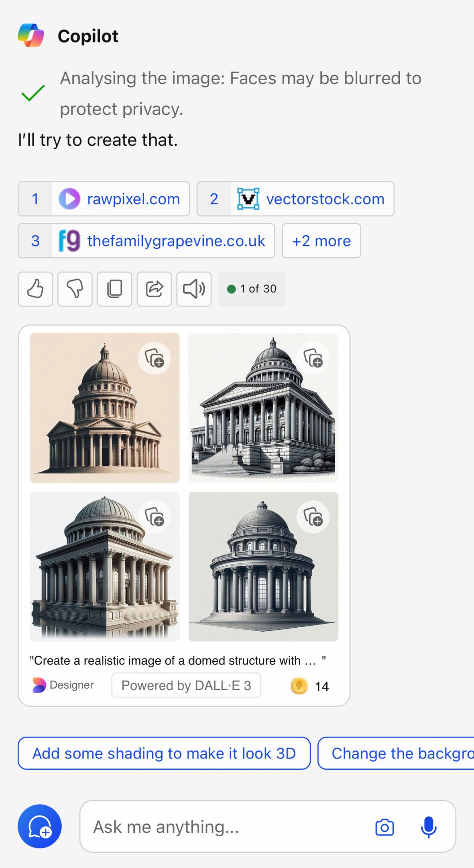The height and width of the screenshot is (868, 474).
Task: Open camera to add an image
Action: click(x=384, y=827)
